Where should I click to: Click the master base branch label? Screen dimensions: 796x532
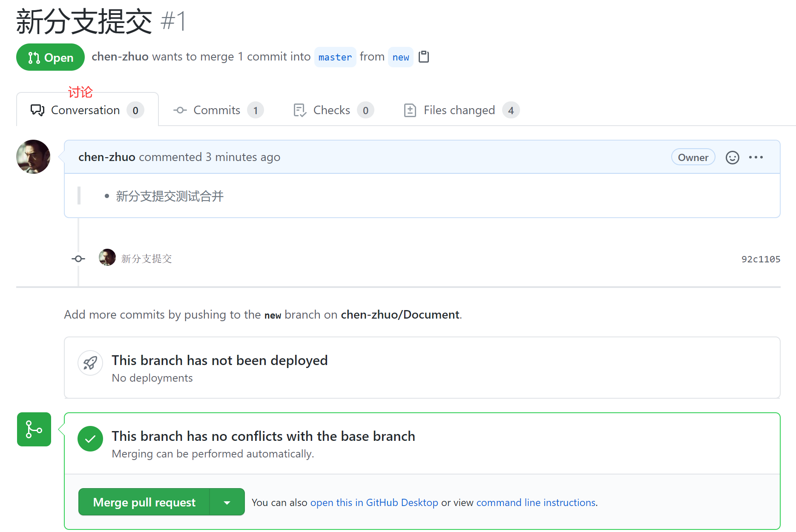click(335, 57)
